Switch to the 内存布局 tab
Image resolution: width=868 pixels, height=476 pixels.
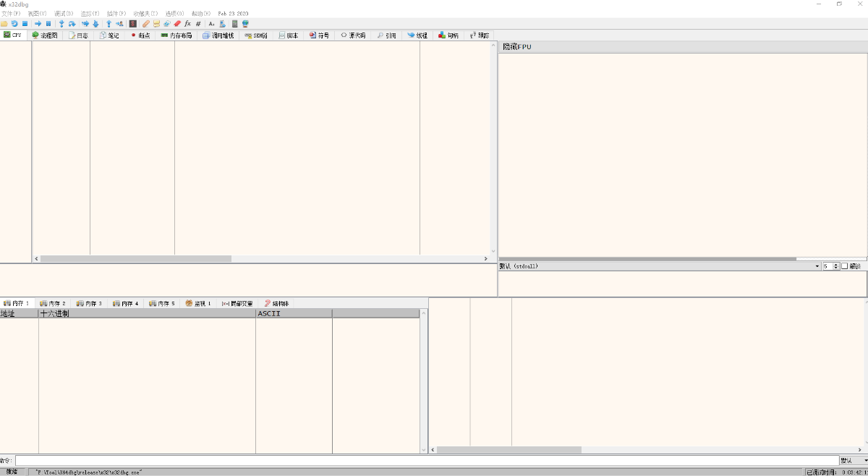pyautogui.click(x=176, y=35)
